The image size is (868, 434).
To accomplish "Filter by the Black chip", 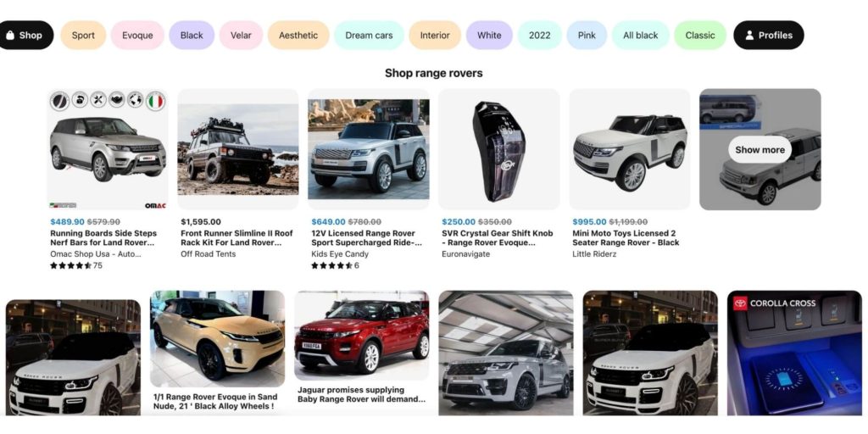I will point(192,36).
